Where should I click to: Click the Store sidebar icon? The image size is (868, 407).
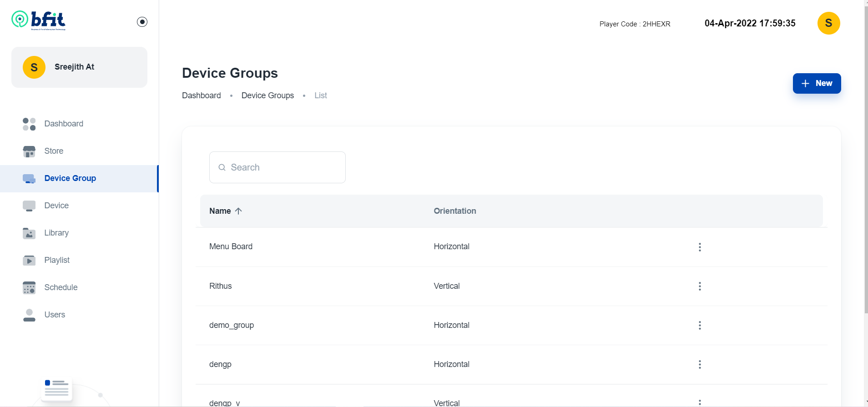point(29,151)
